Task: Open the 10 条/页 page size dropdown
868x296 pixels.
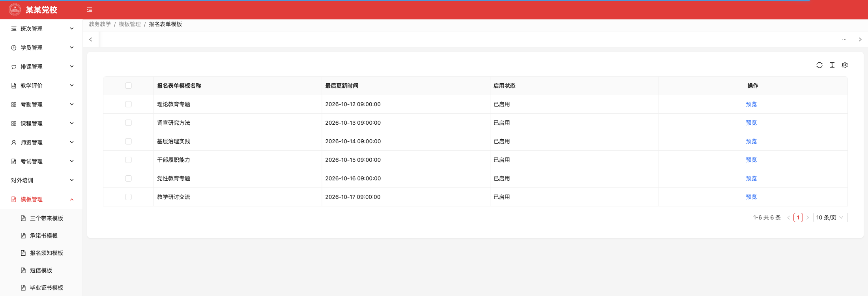Action: pos(830,217)
